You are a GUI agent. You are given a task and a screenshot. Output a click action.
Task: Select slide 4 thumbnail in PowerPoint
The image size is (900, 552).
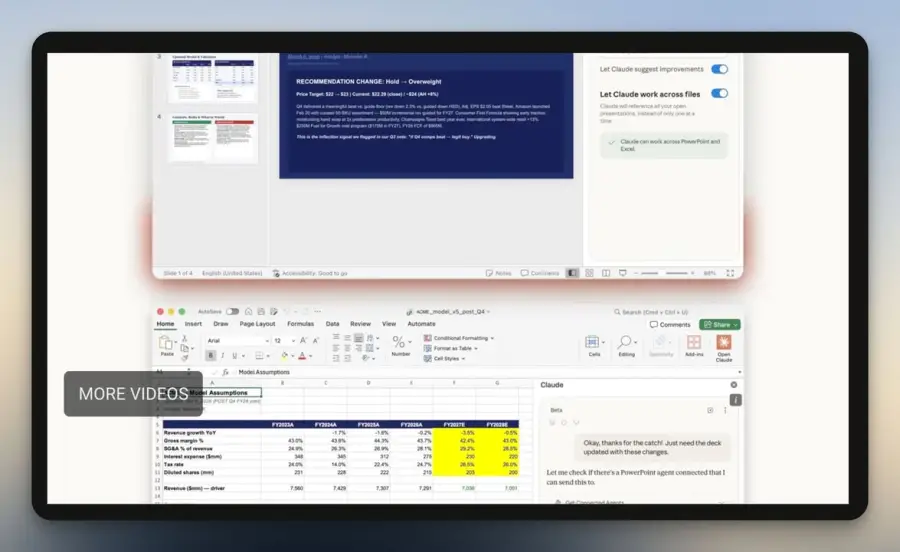[213, 138]
